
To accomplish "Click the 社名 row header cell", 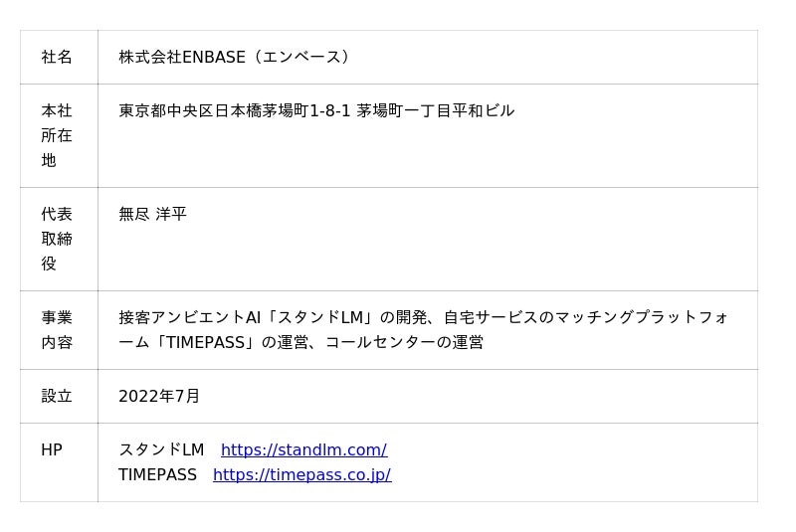I will click(x=57, y=57).
